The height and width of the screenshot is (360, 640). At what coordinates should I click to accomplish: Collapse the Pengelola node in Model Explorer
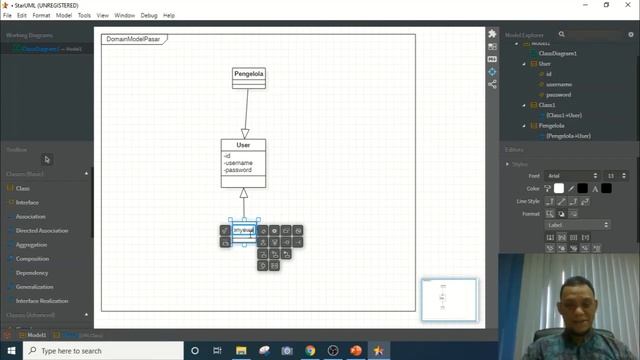524,126
